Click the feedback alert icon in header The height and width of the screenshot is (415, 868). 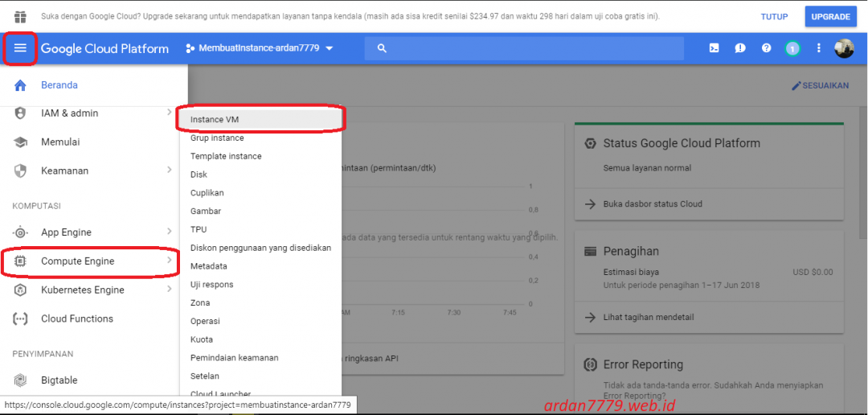(x=739, y=48)
